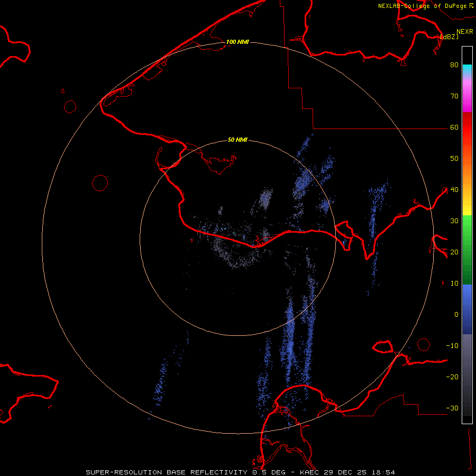Click the green segment of the color bar
476x476 pixels.
[467, 249]
